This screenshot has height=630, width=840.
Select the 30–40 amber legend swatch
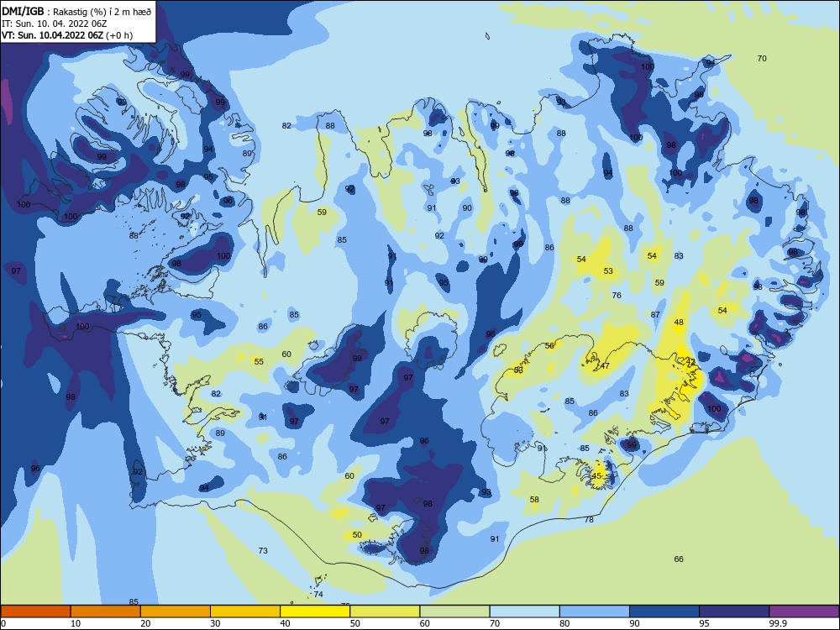(245, 612)
